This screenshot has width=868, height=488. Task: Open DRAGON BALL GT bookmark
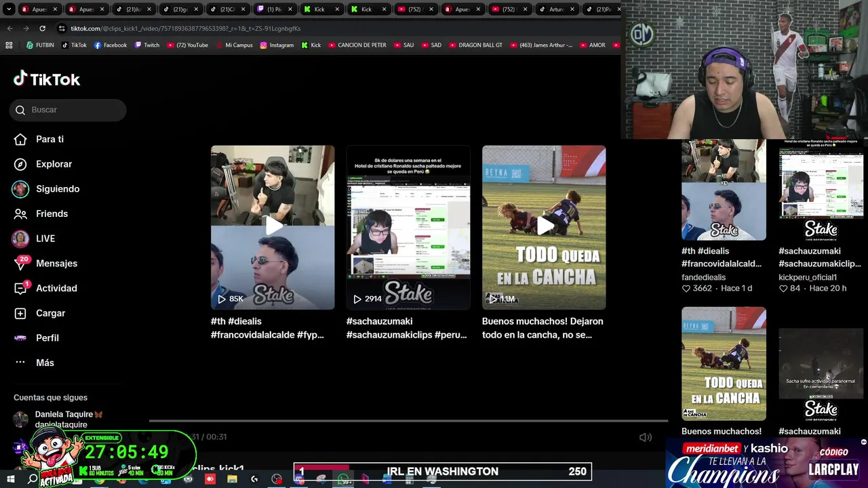tap(475, 45)
